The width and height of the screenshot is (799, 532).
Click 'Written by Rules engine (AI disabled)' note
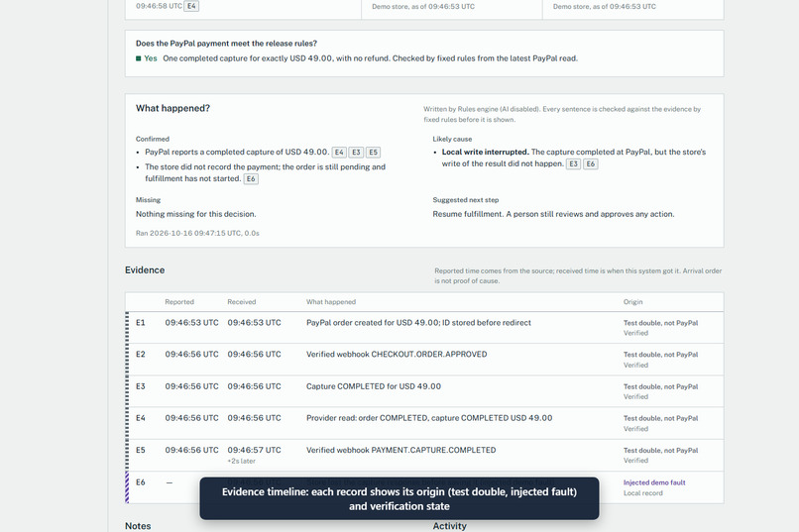coord(481,109)
